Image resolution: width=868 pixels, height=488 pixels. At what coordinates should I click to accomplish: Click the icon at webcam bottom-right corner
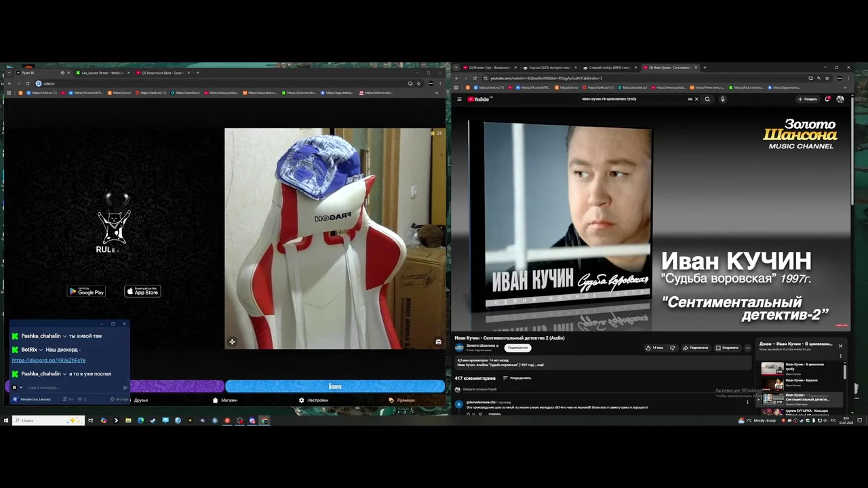pos(438,342)
